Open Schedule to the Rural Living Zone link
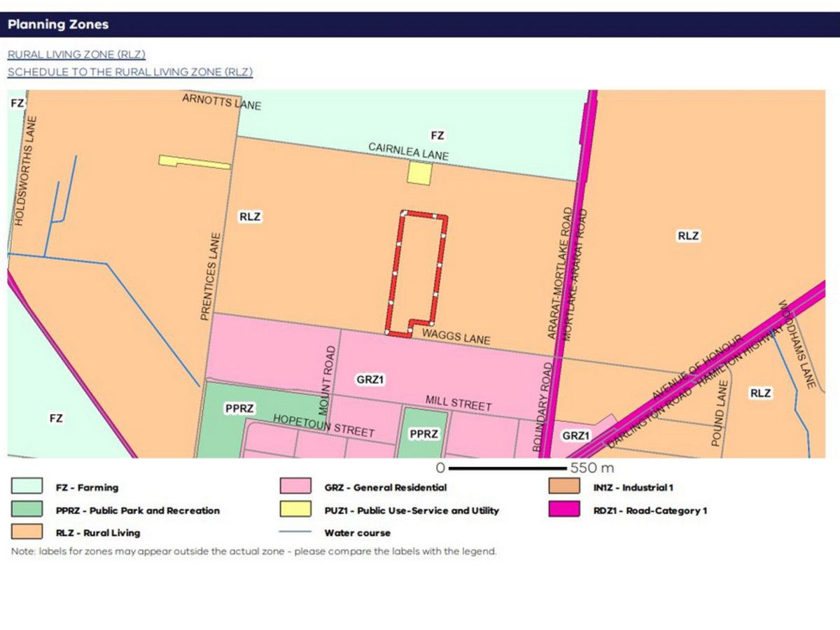 click(x=130, y=71)
